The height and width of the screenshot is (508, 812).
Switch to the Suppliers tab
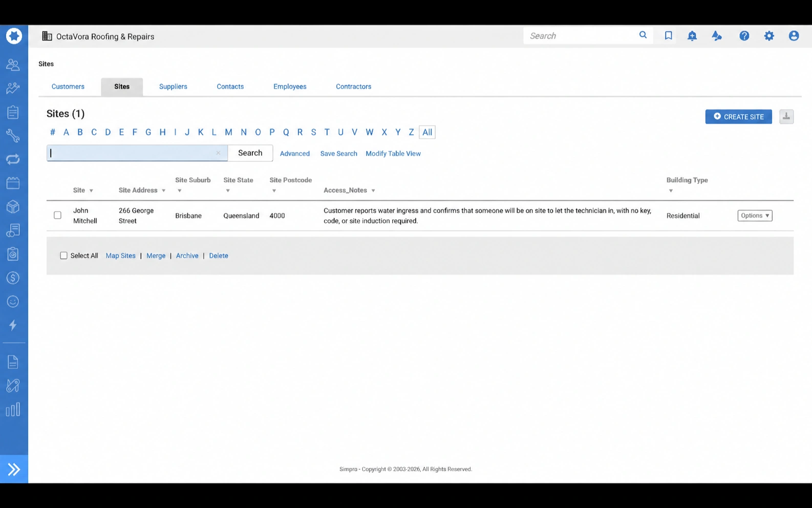pos(173,87)
